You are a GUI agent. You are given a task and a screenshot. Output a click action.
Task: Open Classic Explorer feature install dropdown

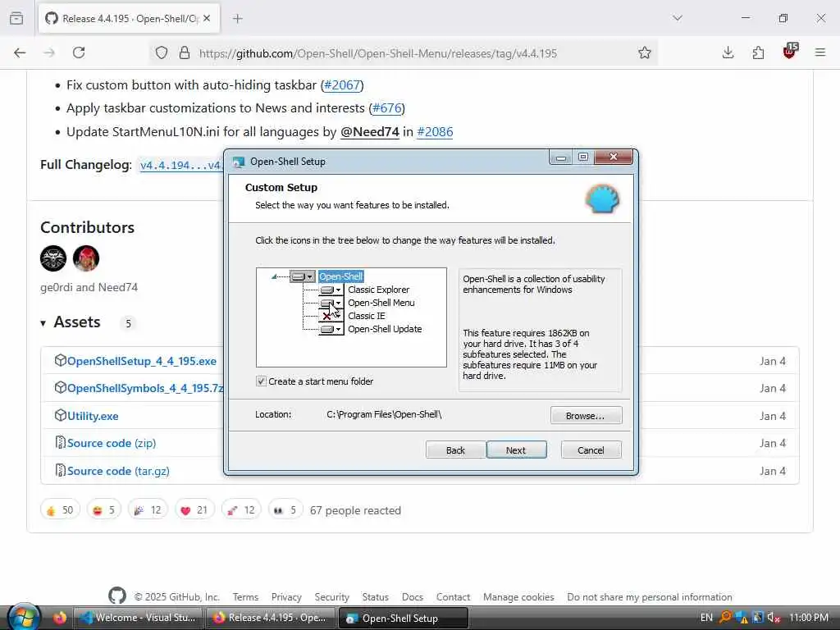tap(331, 290)
